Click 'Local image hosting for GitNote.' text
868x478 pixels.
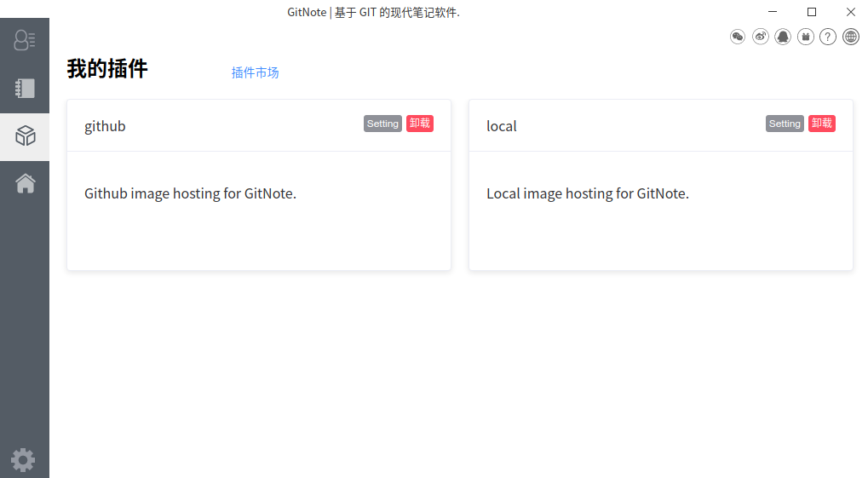tap(588, 194)
